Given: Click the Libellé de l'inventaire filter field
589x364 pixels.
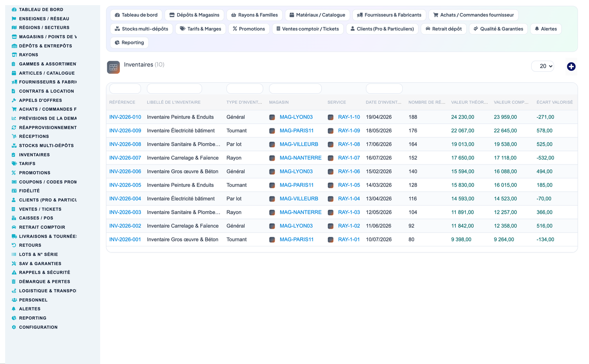Looking at the screenshot, I should click(174, 89).
